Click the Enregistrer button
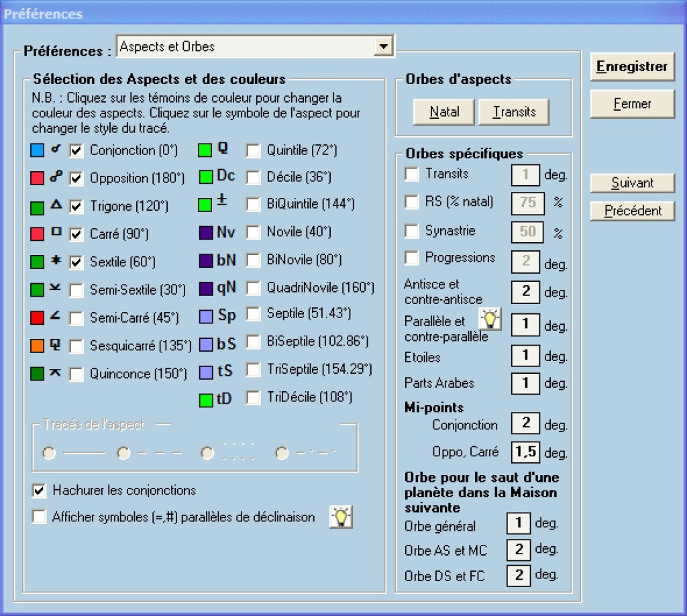The width and height of the screenshot is (687, 616). click(x=632, y=67)
